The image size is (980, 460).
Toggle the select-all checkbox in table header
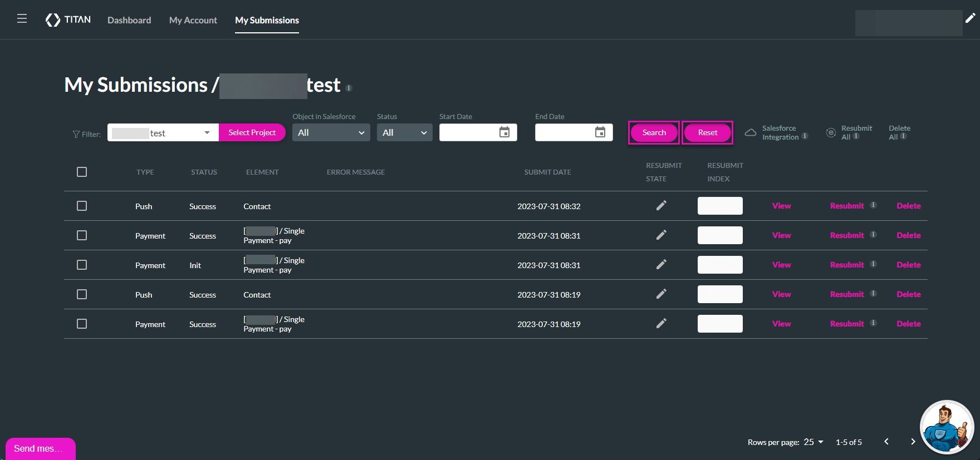[x=82, y=172]
